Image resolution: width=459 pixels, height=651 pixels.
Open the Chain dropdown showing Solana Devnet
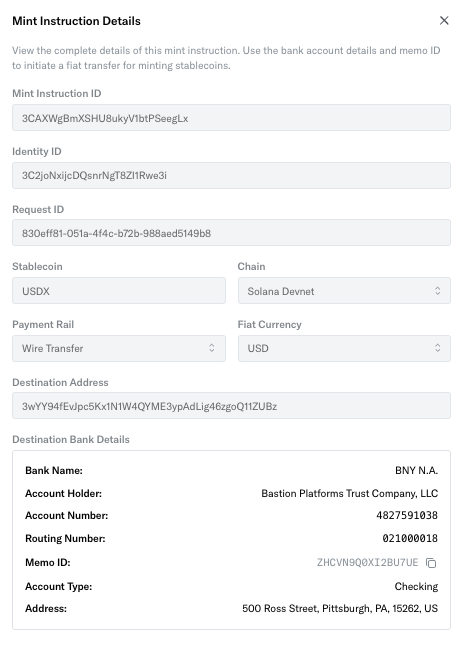344,291
